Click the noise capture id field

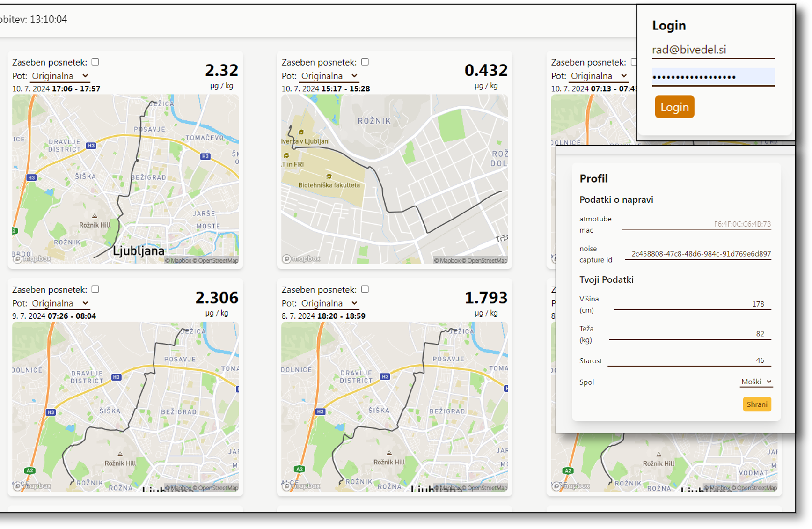698,254
